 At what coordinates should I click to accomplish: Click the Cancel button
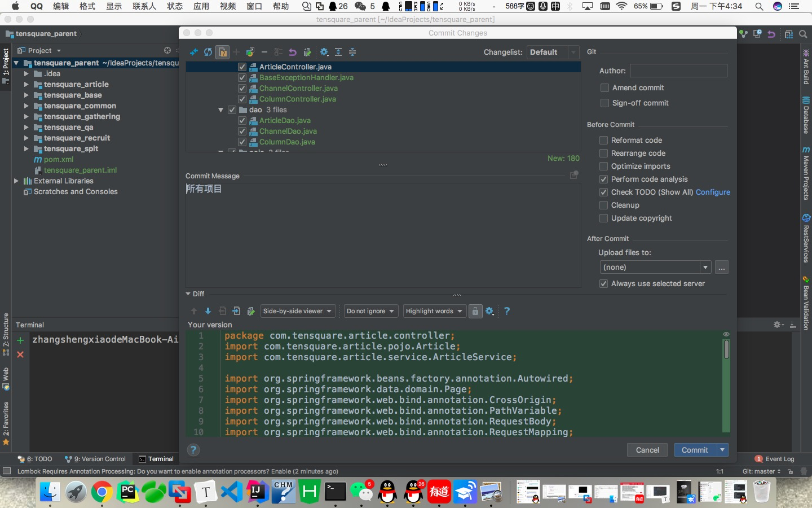tap(647, 450)
